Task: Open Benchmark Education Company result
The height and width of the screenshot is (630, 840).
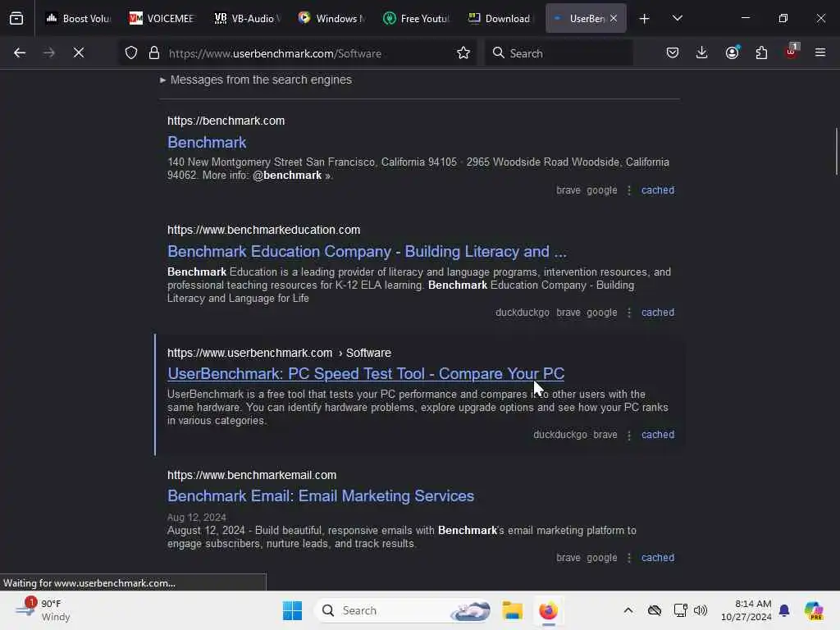Action: (367, 252)
